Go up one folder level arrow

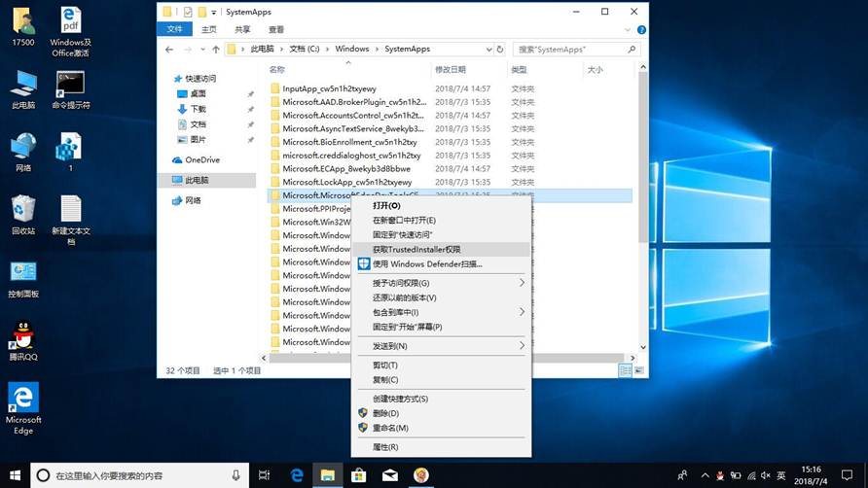click(x=216, y=50)
